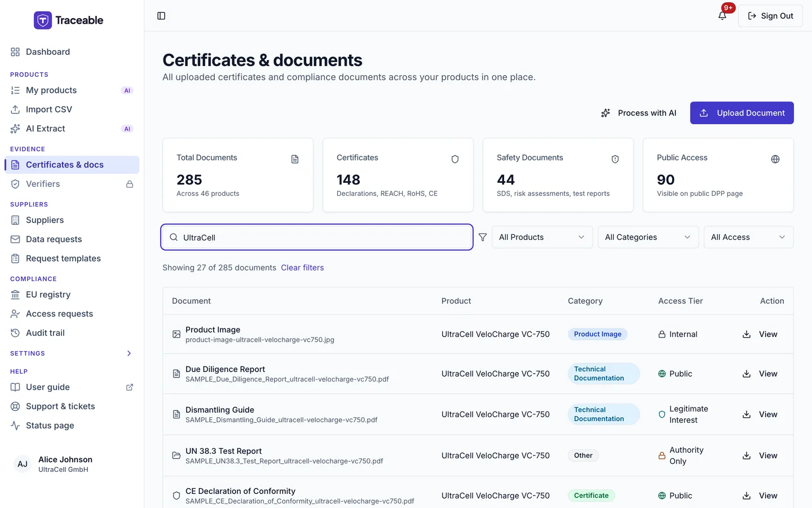Click Sign Out button

pyautogui.click(x=770, y=16)
